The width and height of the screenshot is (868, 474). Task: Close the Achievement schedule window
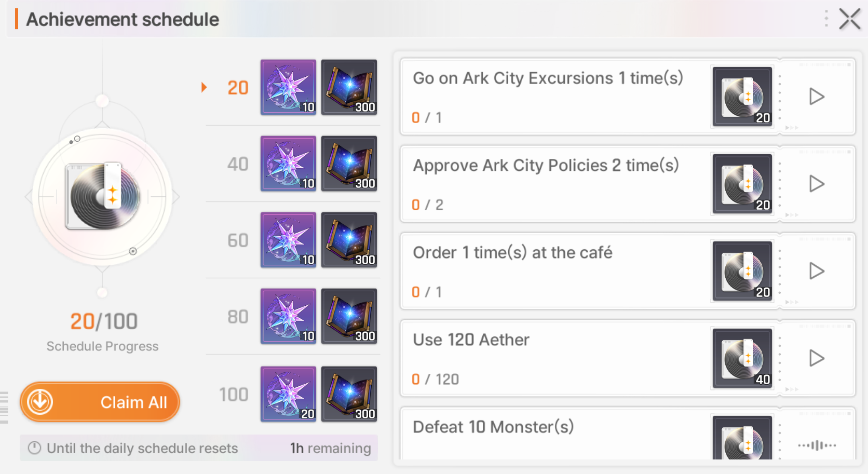pyautogui.click(x=850, y=20)
